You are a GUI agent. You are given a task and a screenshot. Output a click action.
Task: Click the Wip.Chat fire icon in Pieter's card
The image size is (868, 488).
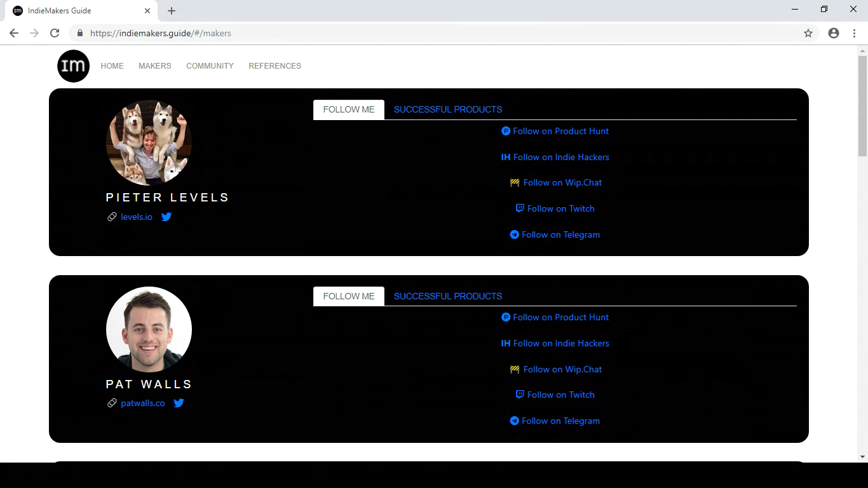[513, 182]
